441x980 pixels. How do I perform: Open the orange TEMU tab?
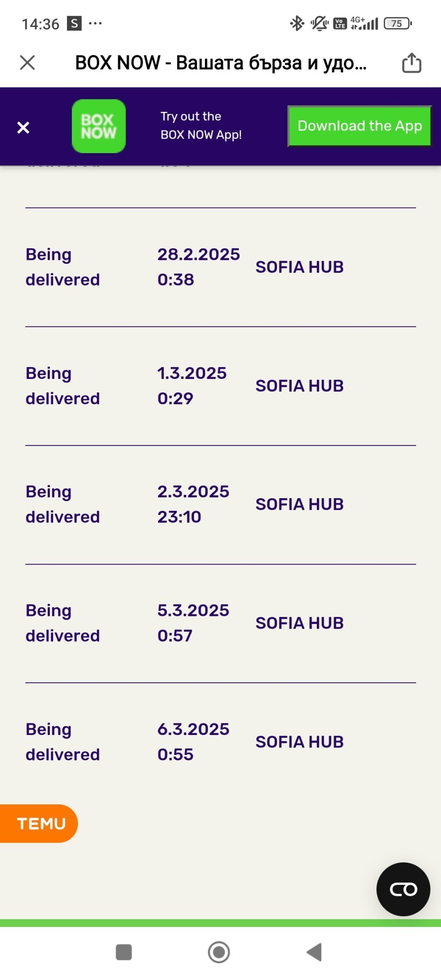pyautogui.click(x=39, y=823)
